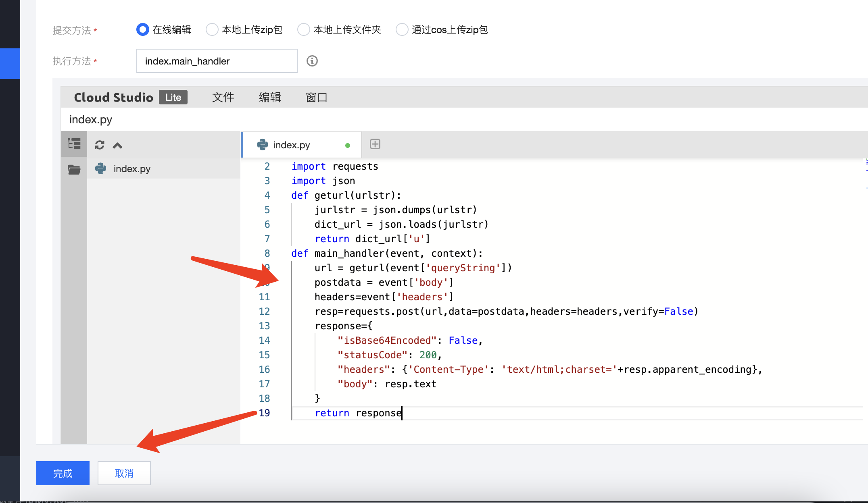Collapse file tree with up chevron

tap(117, 145)
